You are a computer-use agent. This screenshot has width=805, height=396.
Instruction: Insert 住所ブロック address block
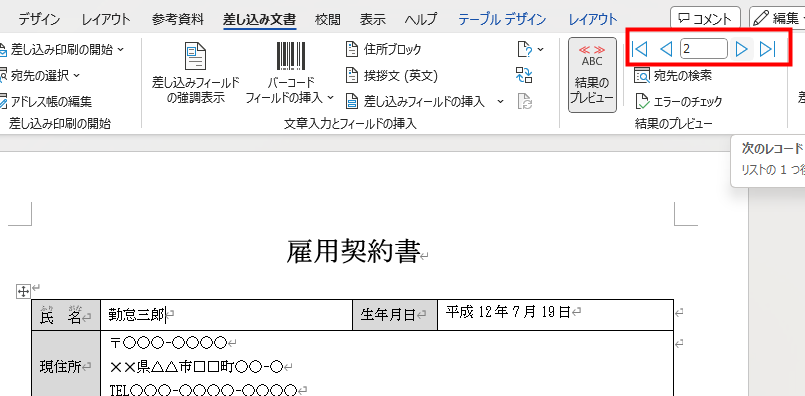click(383, 49)
